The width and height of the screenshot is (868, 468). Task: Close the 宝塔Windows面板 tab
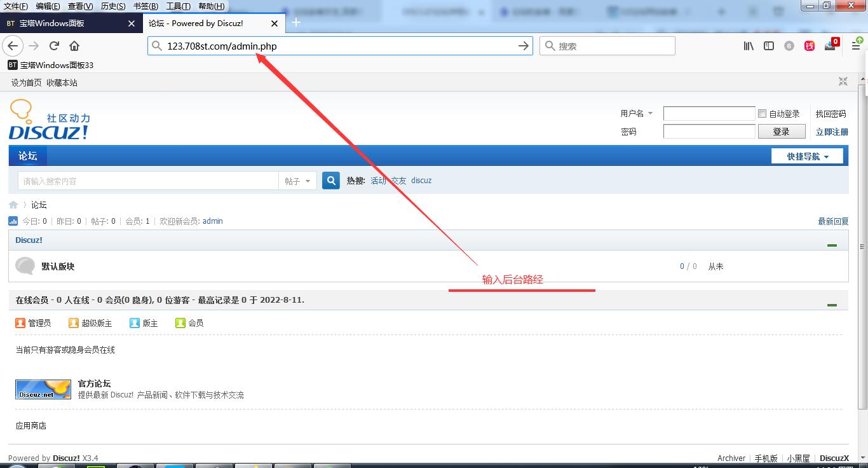132,24
